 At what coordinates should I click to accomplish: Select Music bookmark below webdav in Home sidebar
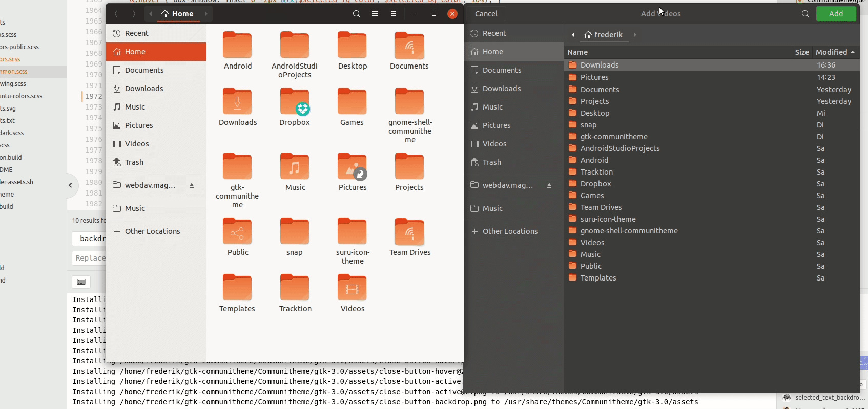(156, 208)
